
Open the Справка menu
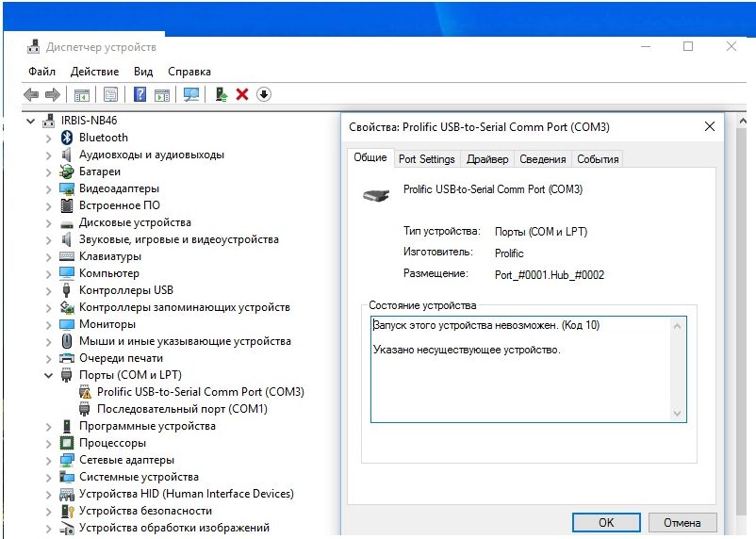(189, 72)
